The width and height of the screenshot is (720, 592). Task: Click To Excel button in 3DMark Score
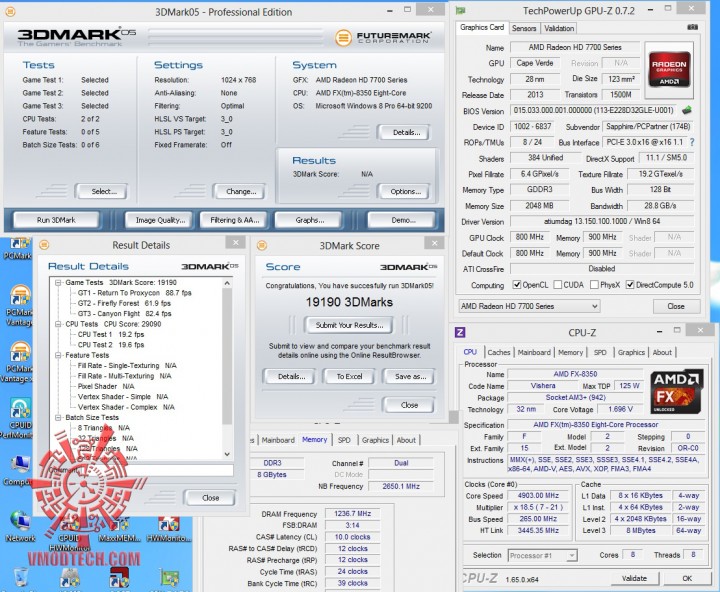pos(349,376)
